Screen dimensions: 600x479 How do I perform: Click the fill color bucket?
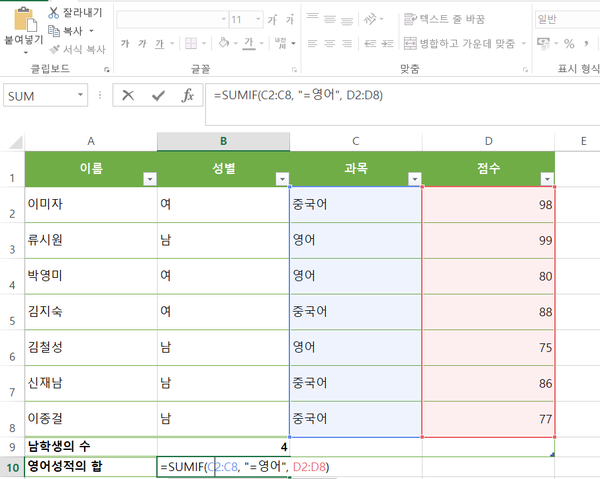click(x=224, y=43)
